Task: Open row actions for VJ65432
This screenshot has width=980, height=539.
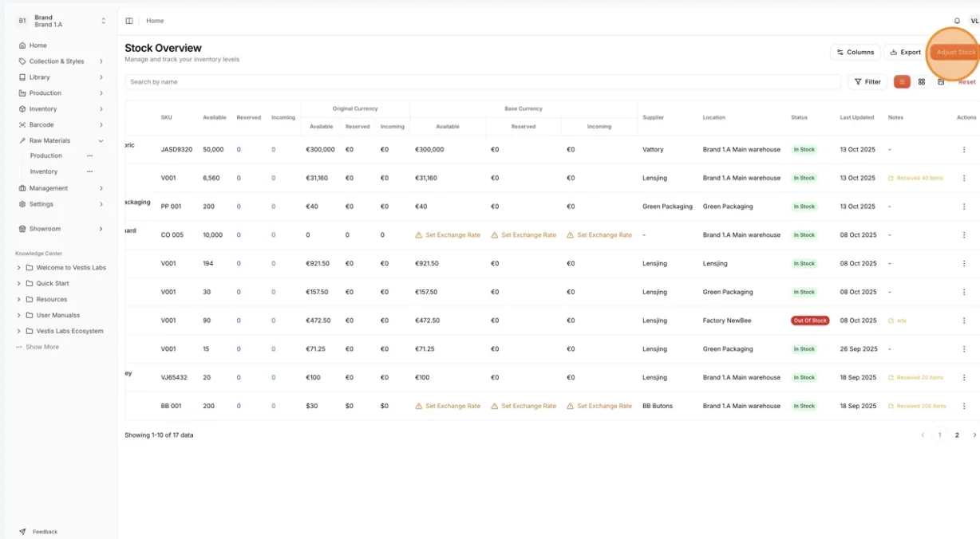Action: pos(964,378)
